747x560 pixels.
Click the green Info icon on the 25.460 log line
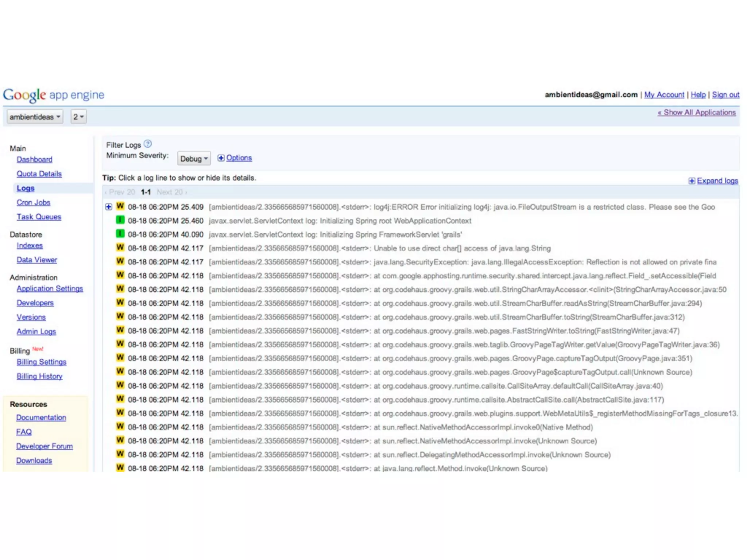click(120, 220)
